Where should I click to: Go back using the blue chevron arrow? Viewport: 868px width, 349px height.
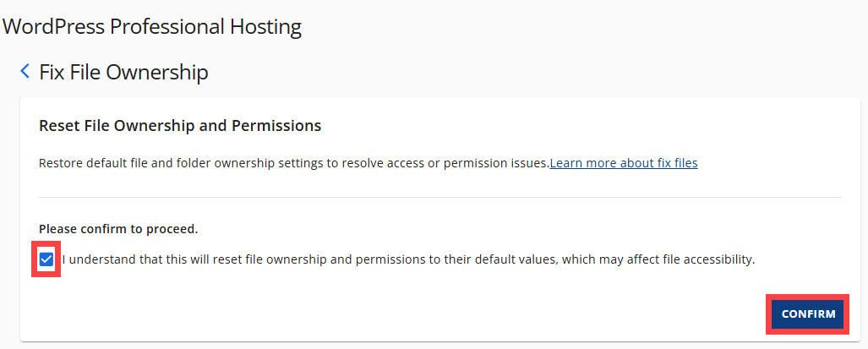(x=25, y=71)
